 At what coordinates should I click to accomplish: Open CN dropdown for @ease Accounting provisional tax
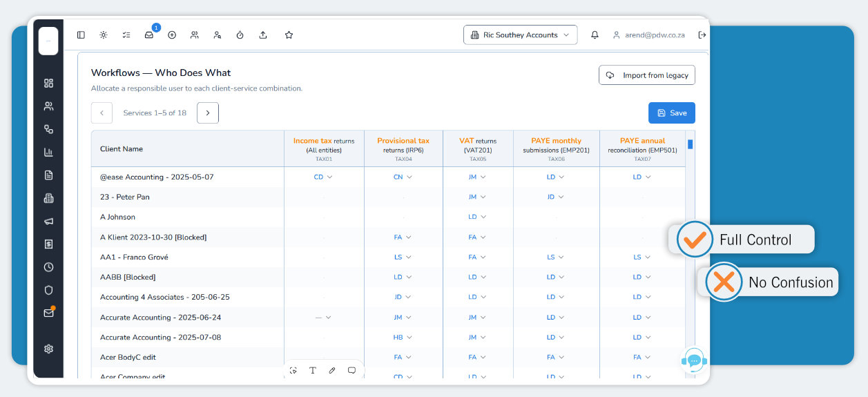pyautogui.click(x=403, y=177)
